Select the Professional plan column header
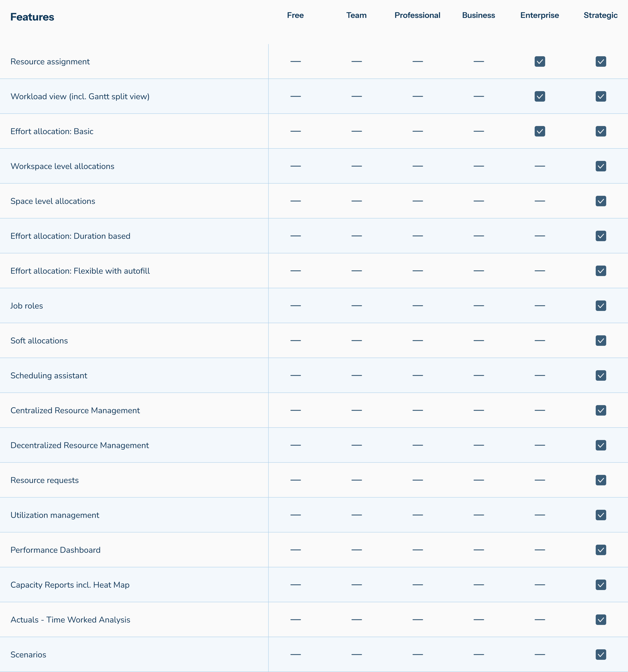 [417, 15]
